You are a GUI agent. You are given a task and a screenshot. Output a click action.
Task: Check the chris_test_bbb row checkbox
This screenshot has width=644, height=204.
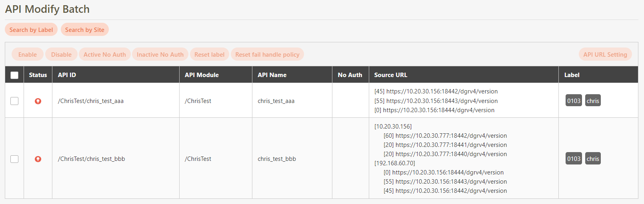tap(14, 159)
